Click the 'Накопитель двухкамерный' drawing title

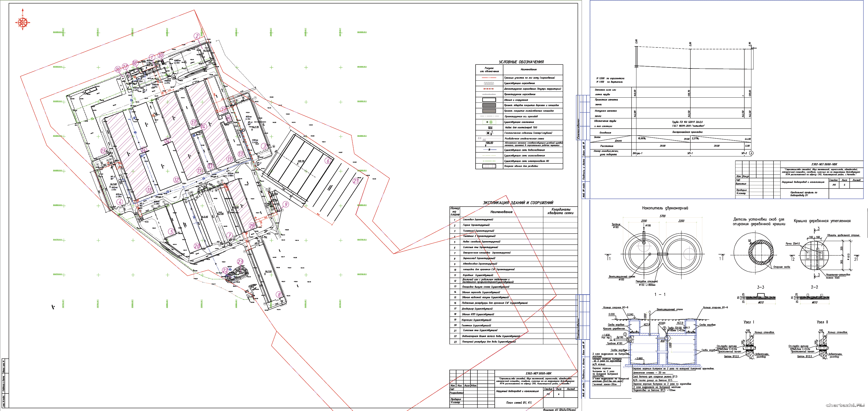pos(665,208)
